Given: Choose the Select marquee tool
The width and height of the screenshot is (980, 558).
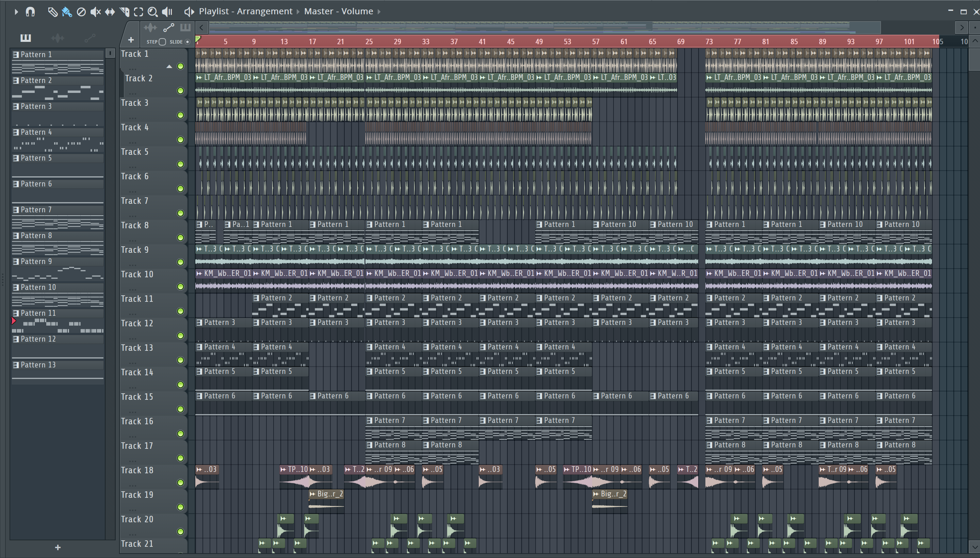Looking at the screenshot, I should (x=138, y=12).
